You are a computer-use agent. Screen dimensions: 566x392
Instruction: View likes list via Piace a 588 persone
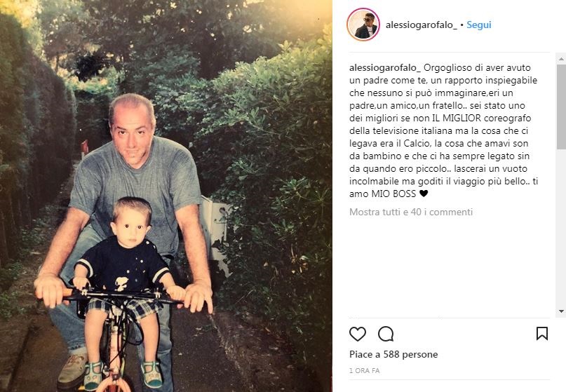[393, 354]
